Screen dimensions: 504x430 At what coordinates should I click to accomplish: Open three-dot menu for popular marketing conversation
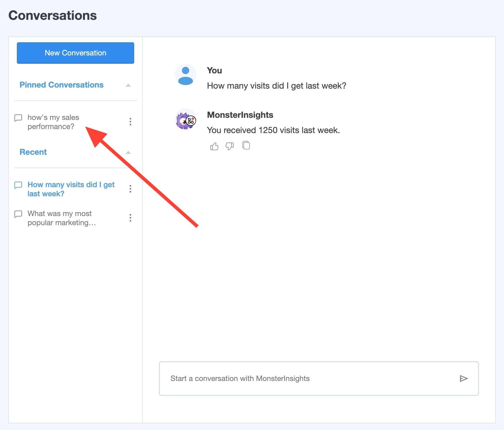tap(130, 218)
